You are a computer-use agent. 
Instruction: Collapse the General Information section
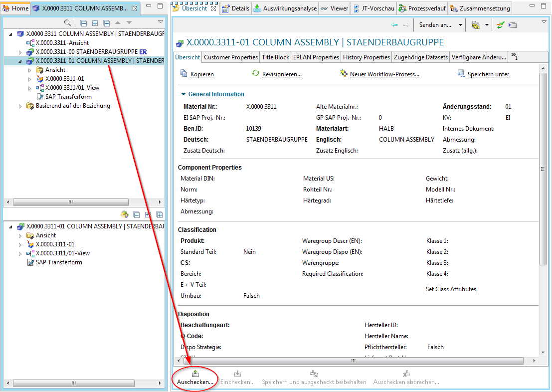184,94
